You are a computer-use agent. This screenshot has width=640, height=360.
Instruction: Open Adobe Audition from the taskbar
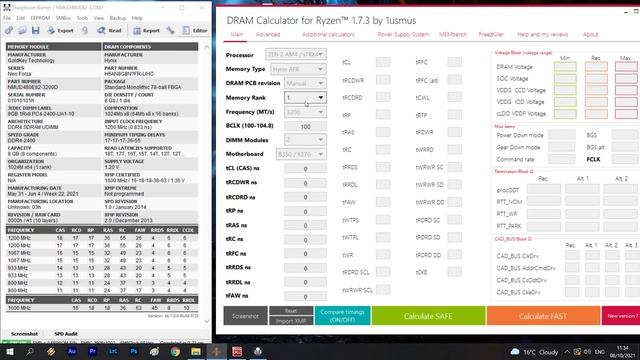pyautogui.click(x=72, y=351)
